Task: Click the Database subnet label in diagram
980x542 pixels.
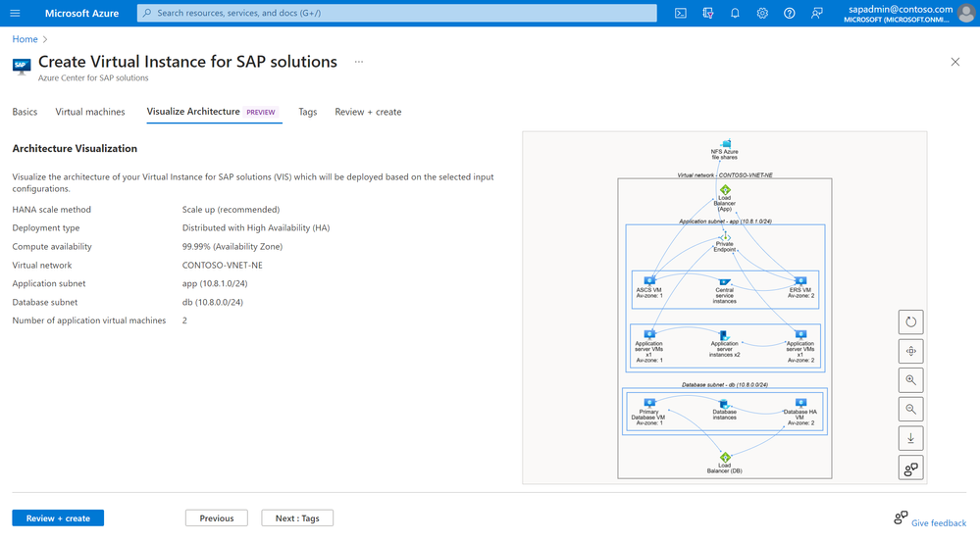Action: (x=725, y=384)
